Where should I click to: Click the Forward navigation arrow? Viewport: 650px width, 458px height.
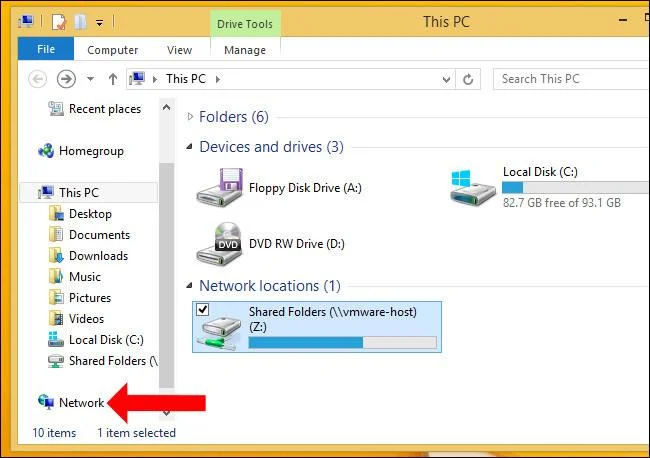(x=66, y=79)
